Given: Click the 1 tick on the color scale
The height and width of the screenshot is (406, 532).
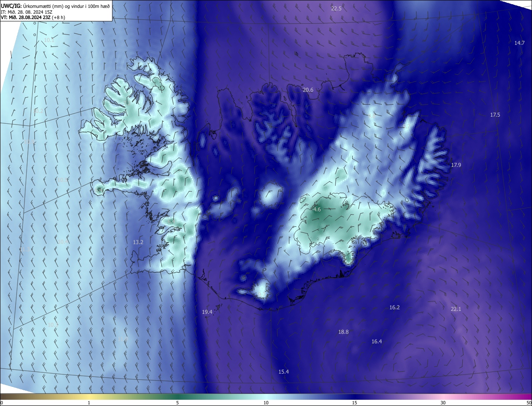Looking at the screenshot, I should pos(89,403).
